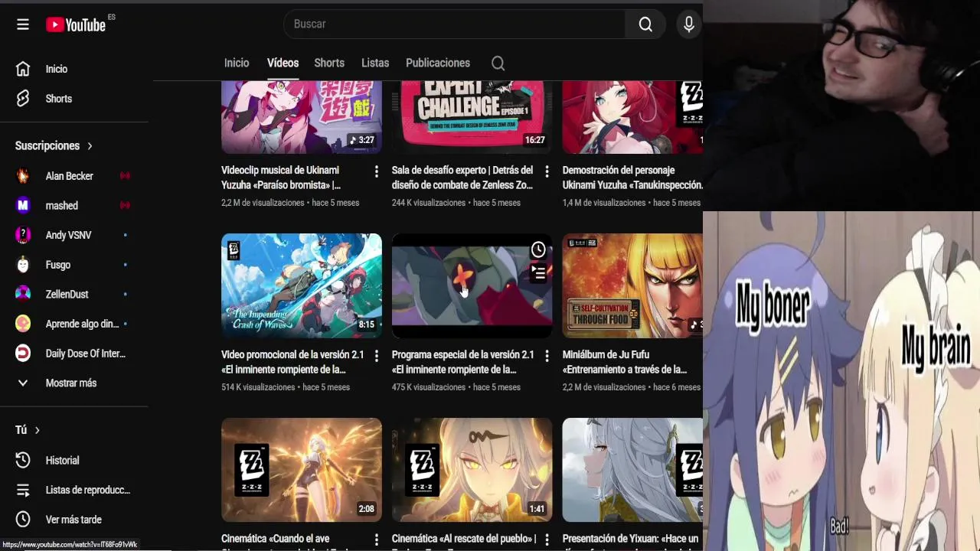Screen dimensions: 980x551
Task: Open mashed channel avatar
Action: coord(23,205)
